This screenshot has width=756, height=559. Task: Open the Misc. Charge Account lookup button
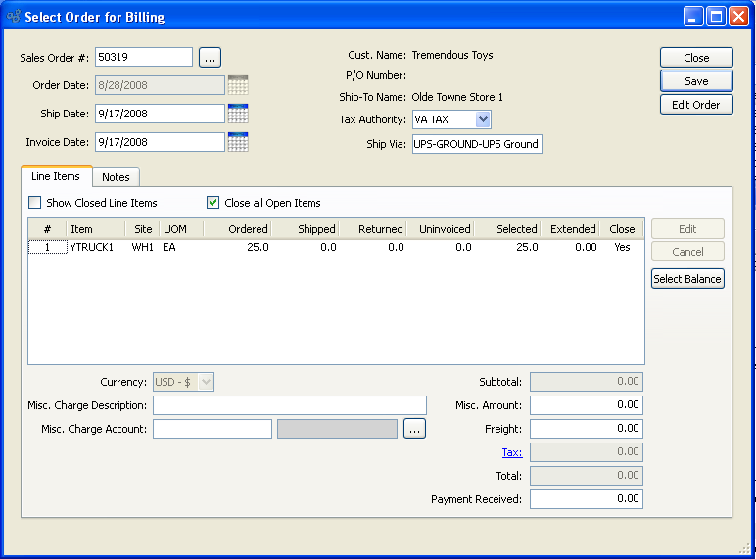pyautogui.click(x=414, y=429)
